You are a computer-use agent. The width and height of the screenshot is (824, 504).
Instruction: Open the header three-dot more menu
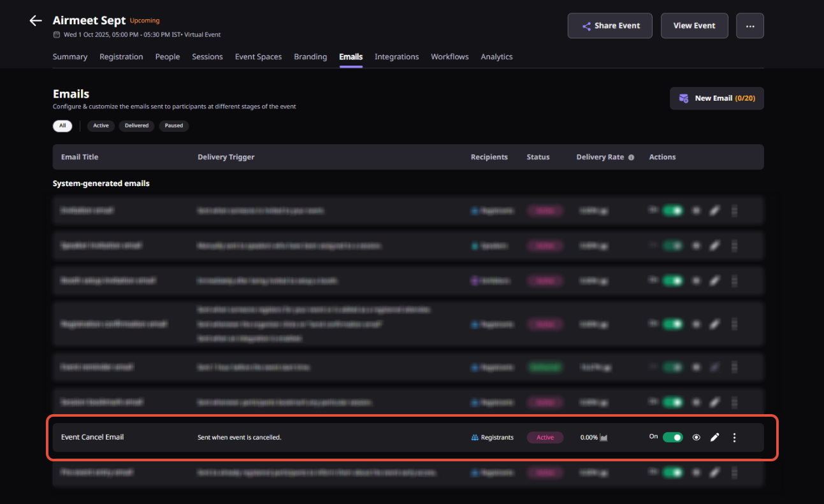pos(749,26)
